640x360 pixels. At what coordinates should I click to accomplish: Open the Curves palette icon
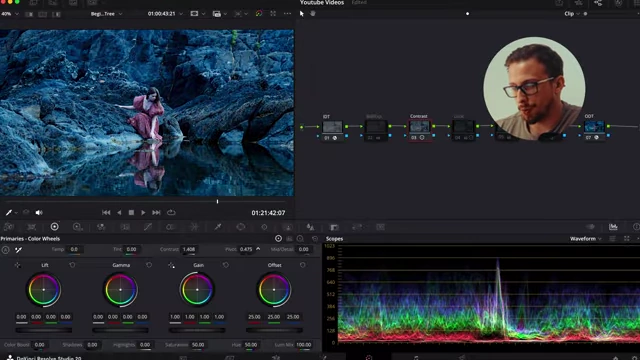148,227
